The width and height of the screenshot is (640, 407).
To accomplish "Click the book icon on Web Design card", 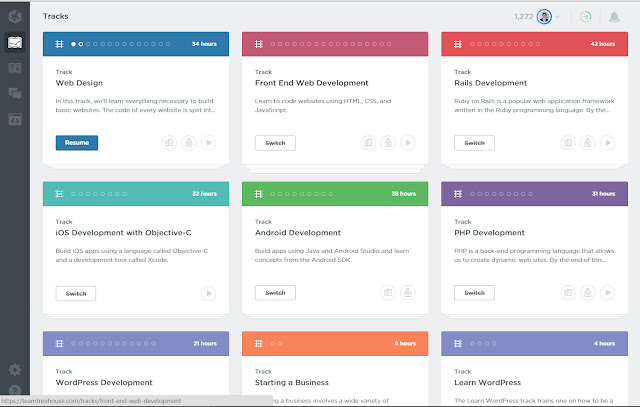I will tap(169, 143).
